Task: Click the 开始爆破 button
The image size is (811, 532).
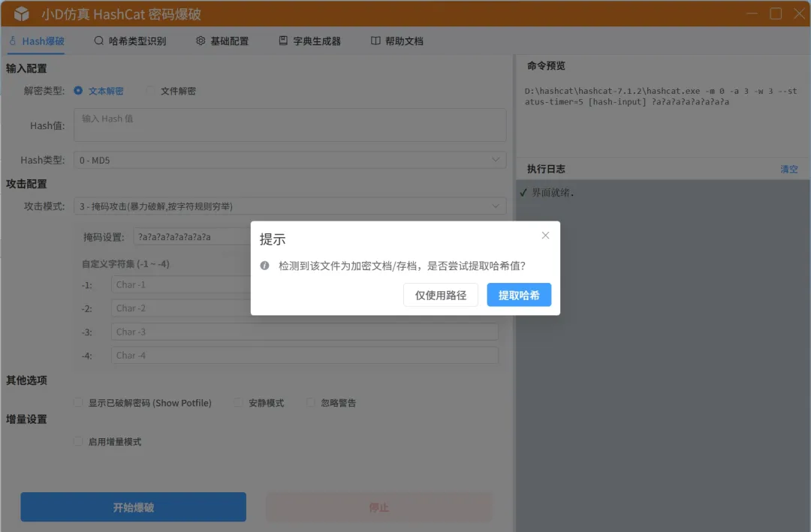Action: click(134, 506)
